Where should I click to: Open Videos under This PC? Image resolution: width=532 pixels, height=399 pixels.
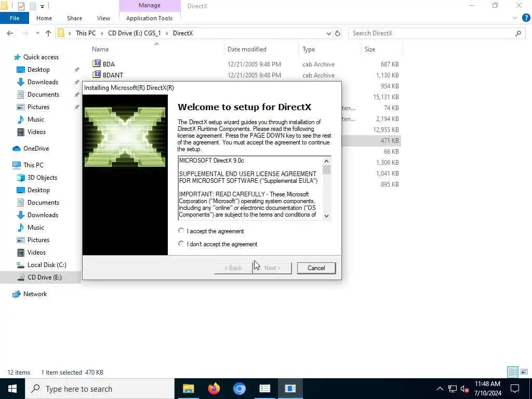point(36,252)
